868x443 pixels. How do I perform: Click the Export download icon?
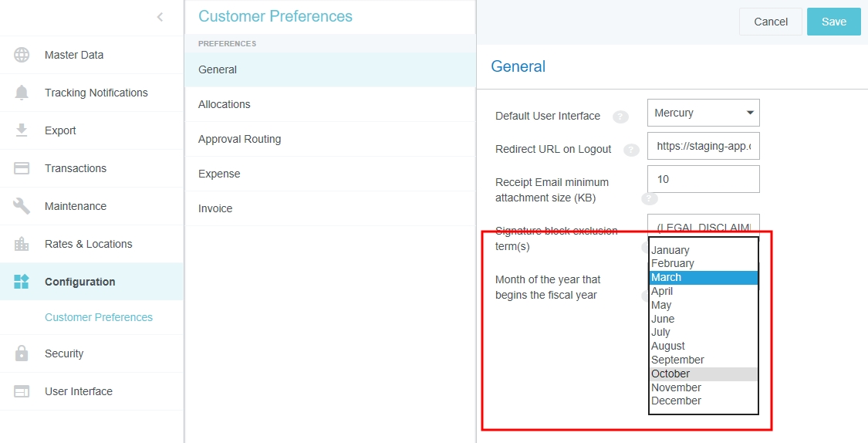click(x=22, y=130)
